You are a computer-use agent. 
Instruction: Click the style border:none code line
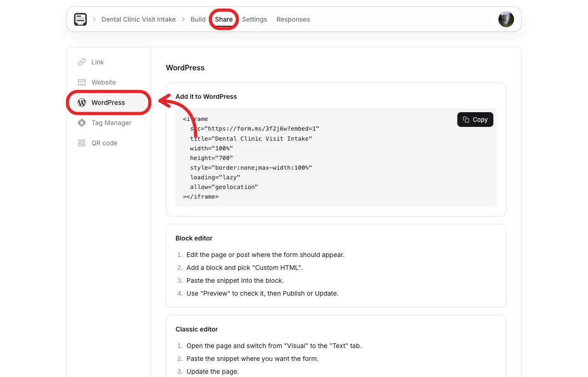coord(251,167)
